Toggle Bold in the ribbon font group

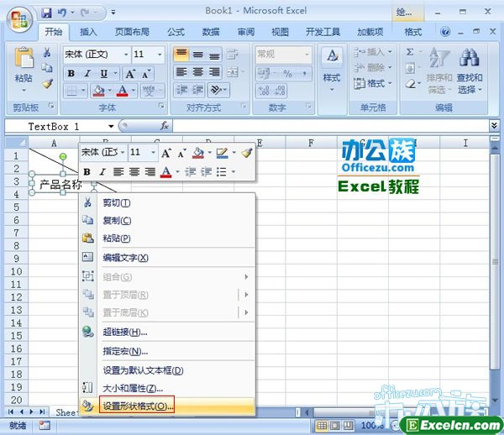(71, 74)
